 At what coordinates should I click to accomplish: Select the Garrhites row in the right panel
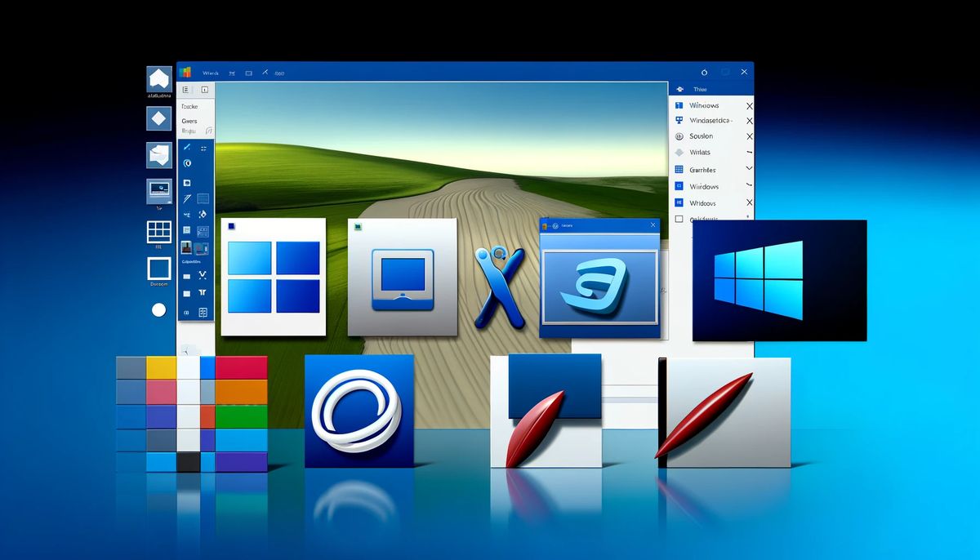tap(711, 170)
